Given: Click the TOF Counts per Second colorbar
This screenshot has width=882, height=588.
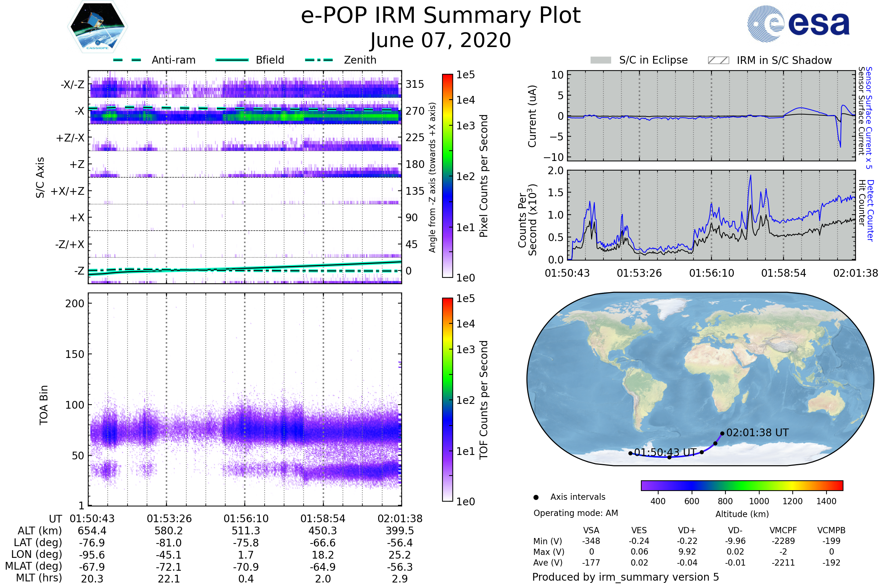Looking at the screenshot, I should (447, 400).
